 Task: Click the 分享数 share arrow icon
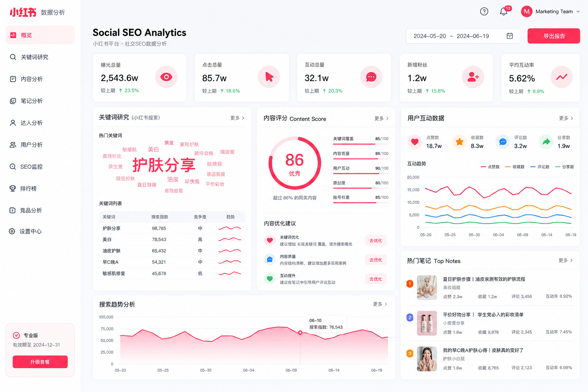pyautogui.click(x=546, y=142)
